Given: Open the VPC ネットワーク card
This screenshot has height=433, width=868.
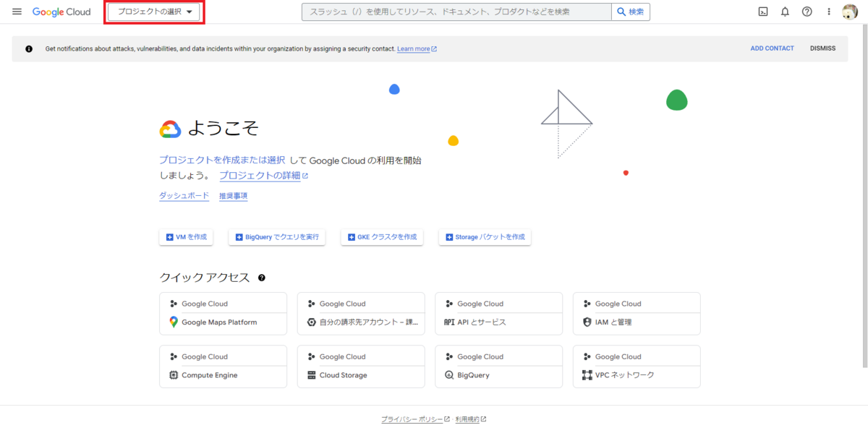Looking at the screenshot, I should coord(637,366).
